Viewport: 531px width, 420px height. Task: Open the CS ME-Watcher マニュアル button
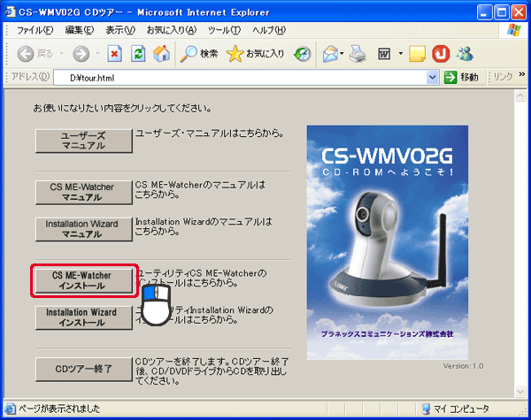pos(84,192)
